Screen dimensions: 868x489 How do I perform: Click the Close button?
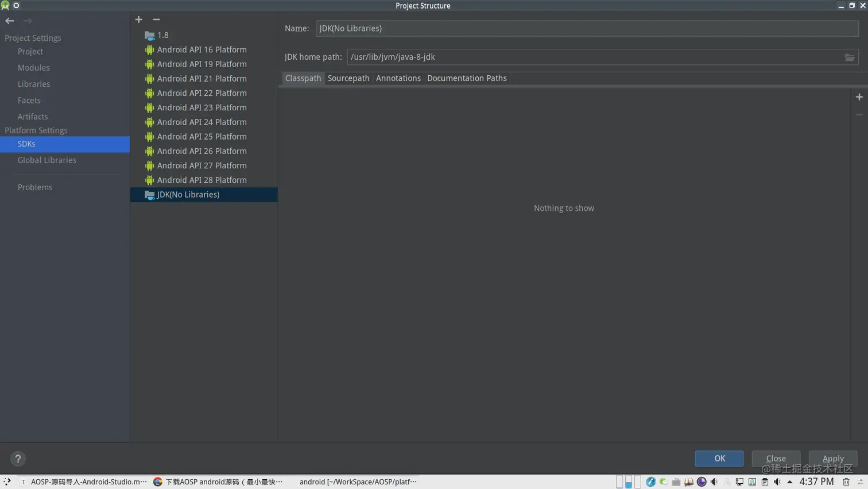click(x=776, y=459)
